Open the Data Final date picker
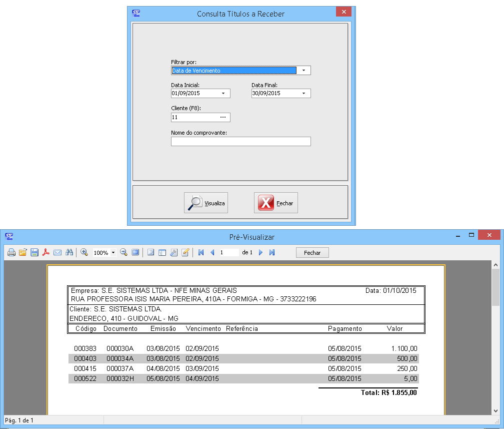504x429 pixels. tap(303, 94)
